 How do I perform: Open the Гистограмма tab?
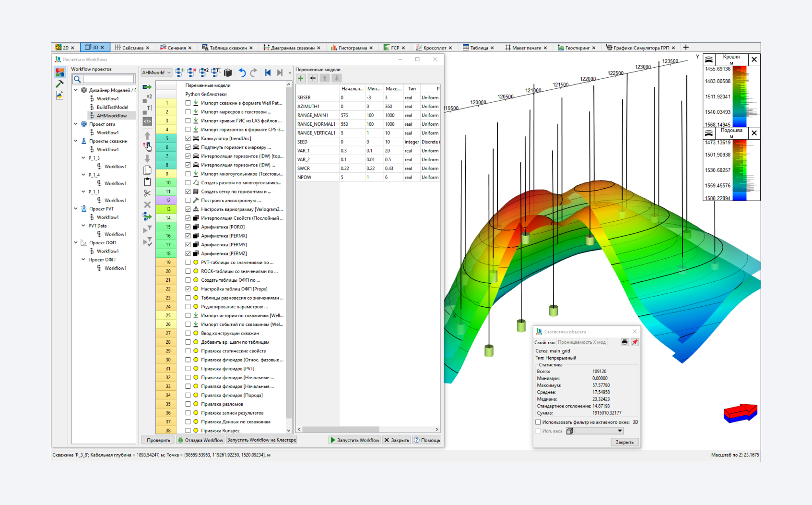click(352, 48)
